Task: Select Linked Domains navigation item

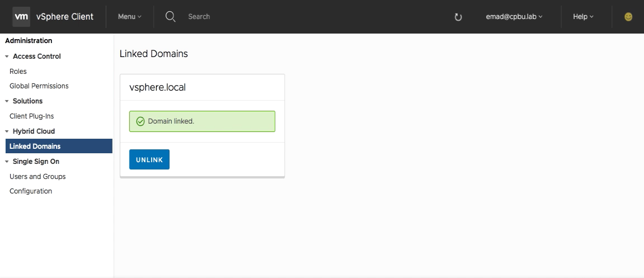Action: point(35,147)
